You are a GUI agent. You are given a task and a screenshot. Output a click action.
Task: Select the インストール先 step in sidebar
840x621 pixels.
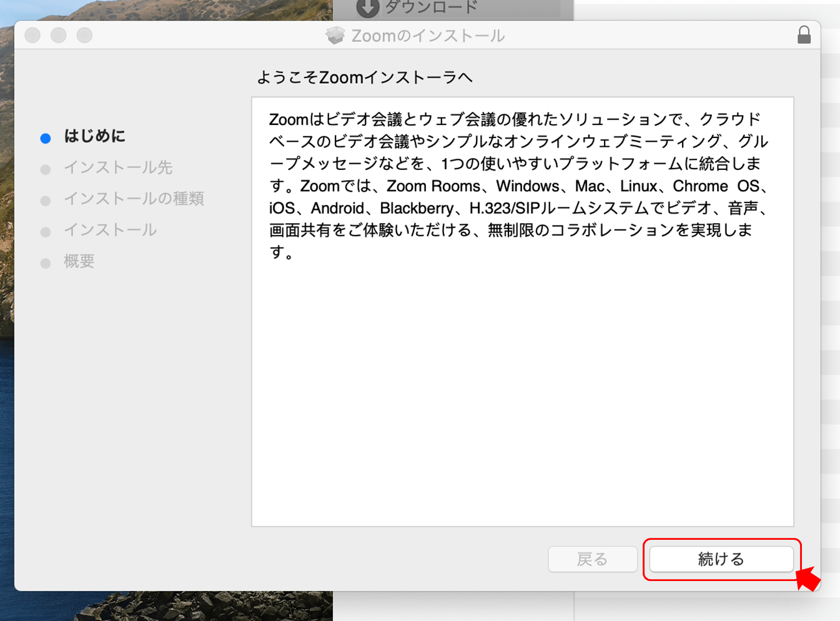118,167
